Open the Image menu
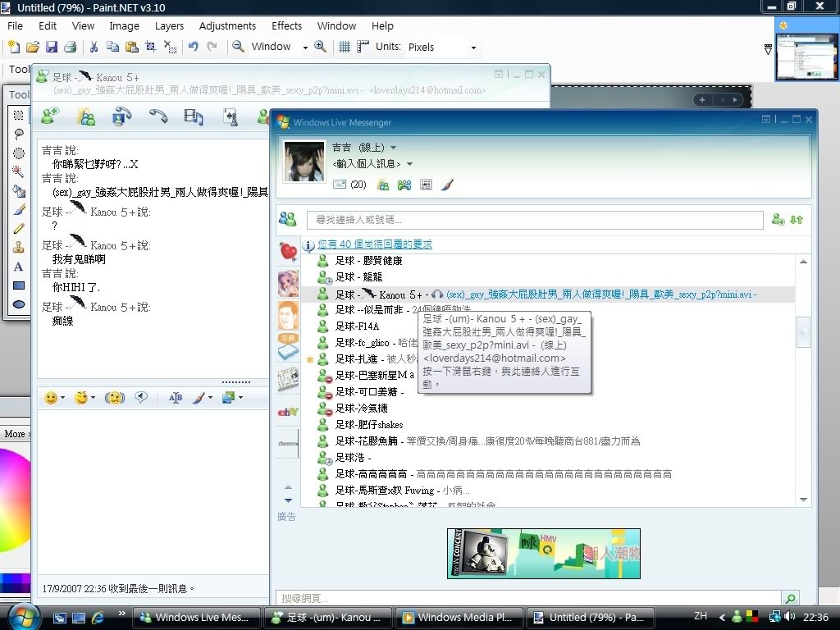840x630 pixels. pos(125,25)
